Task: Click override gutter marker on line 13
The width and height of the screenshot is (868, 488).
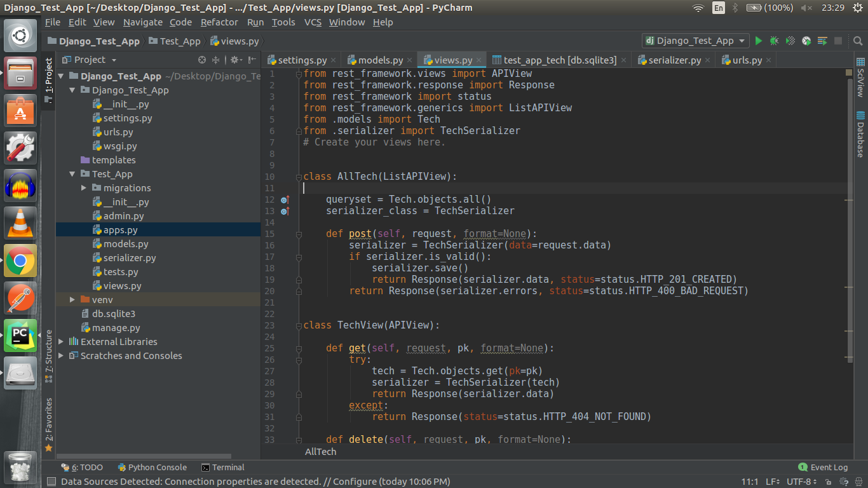Action: click(x=285, y=211)
